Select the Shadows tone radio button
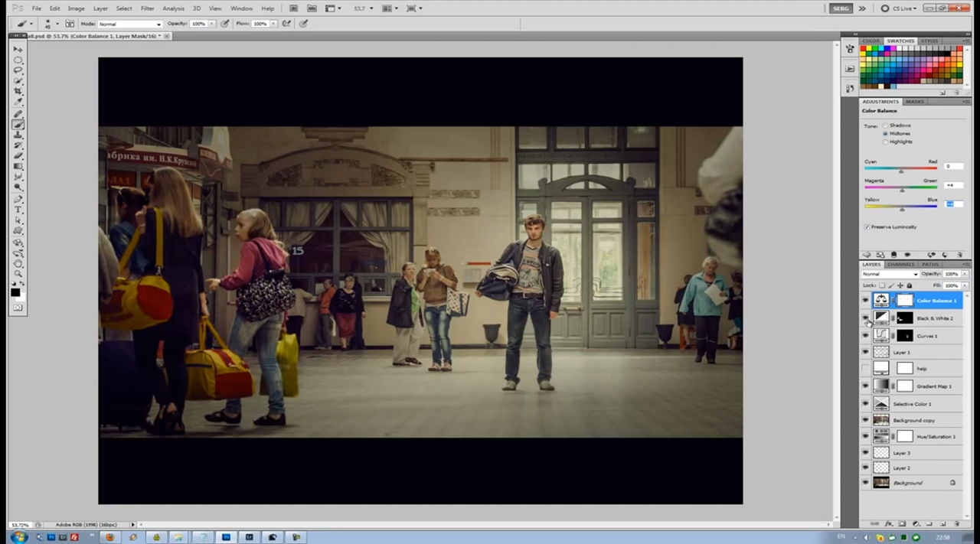Image resolution: width=980 pixels, height=544 pixels. pyautogui.click(x=886, y=125)
